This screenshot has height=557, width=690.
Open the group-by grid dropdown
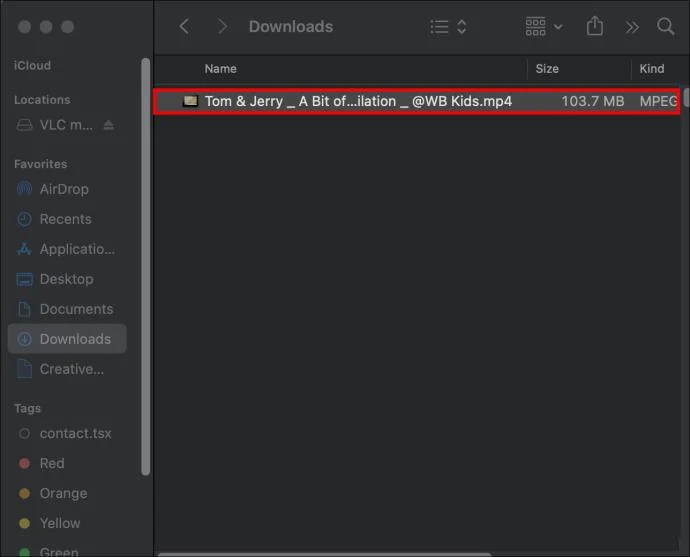544,27
